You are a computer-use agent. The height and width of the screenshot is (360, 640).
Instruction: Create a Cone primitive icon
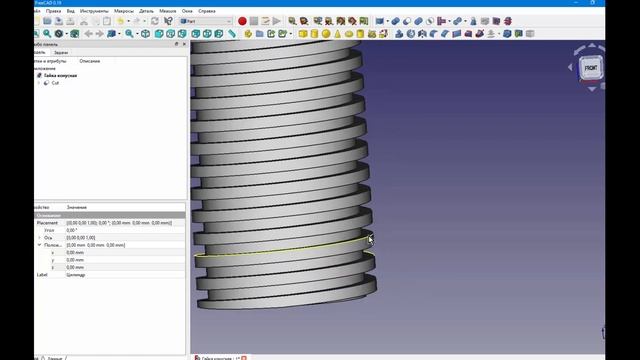point(337,34)
